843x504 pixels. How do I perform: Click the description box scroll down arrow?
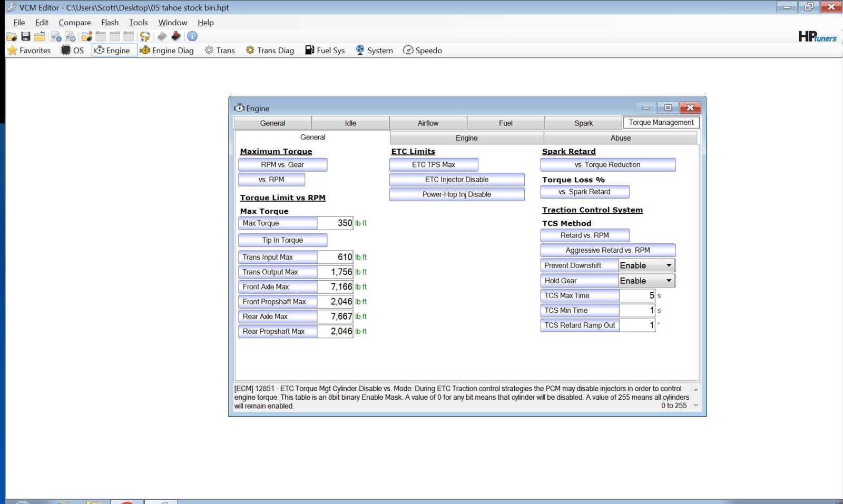pos(696,406)
